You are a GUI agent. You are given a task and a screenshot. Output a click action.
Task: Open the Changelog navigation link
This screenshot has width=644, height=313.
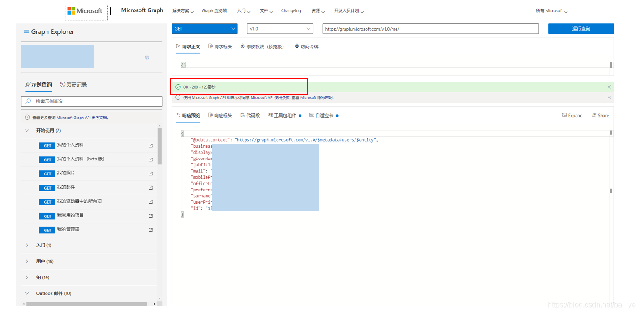(x=291, y=11)
